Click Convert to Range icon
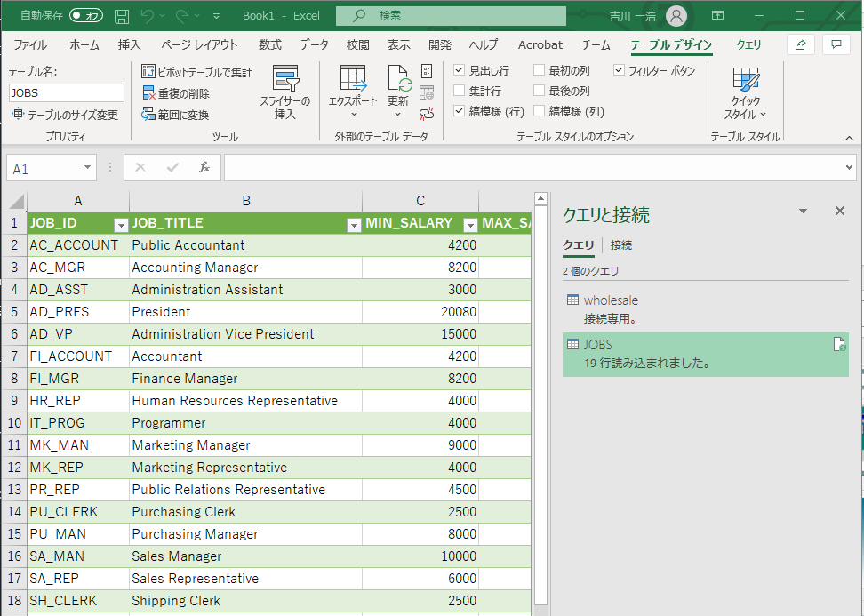This screenshot has height=616, width=864. tap(149, 115)
